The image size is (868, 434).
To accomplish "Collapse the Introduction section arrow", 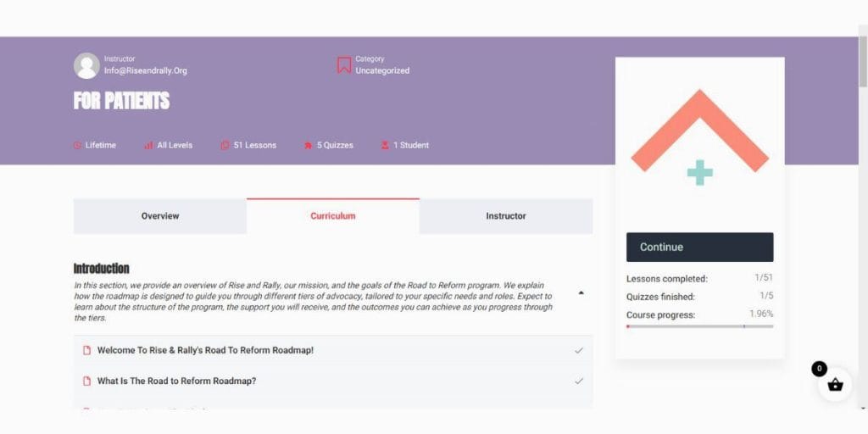I will click(x=581, y=293).
